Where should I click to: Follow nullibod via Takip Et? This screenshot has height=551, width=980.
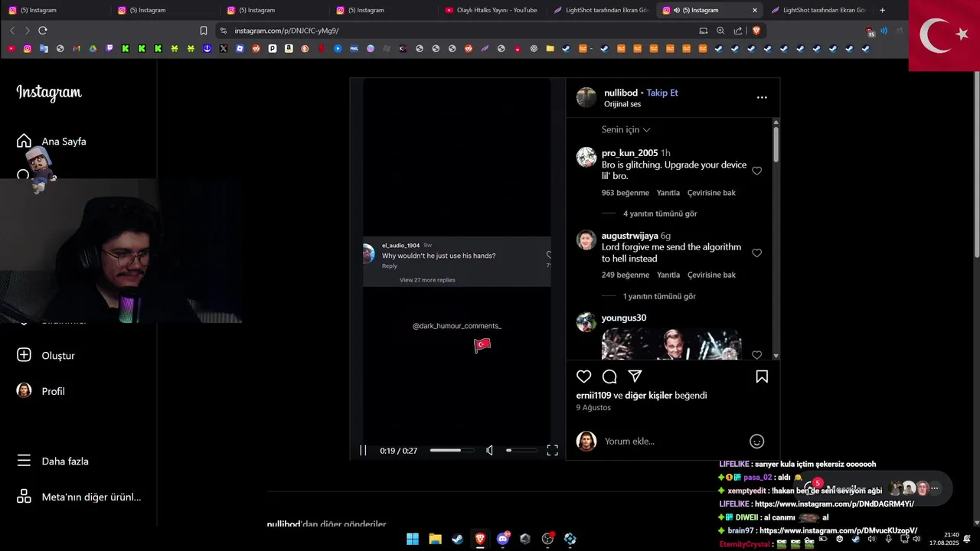coord(662,93)
